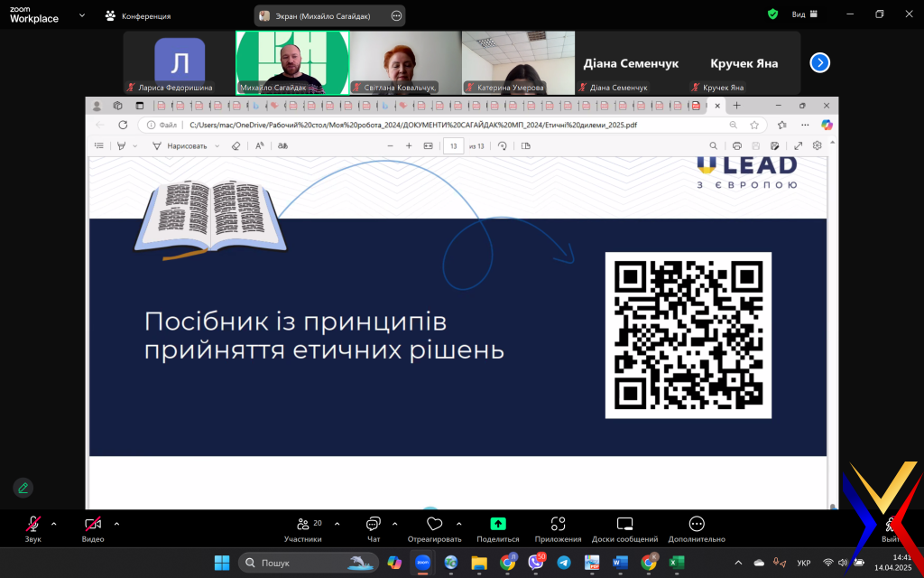Select the PDF highlight tool
Screen dimensions: 924x578
point(122,145)
